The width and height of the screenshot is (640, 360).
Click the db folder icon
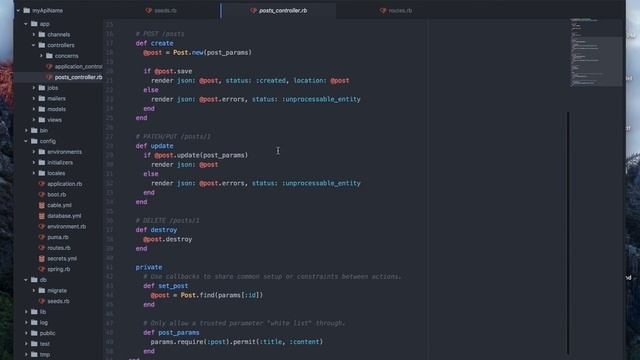[x=34, y=280]
